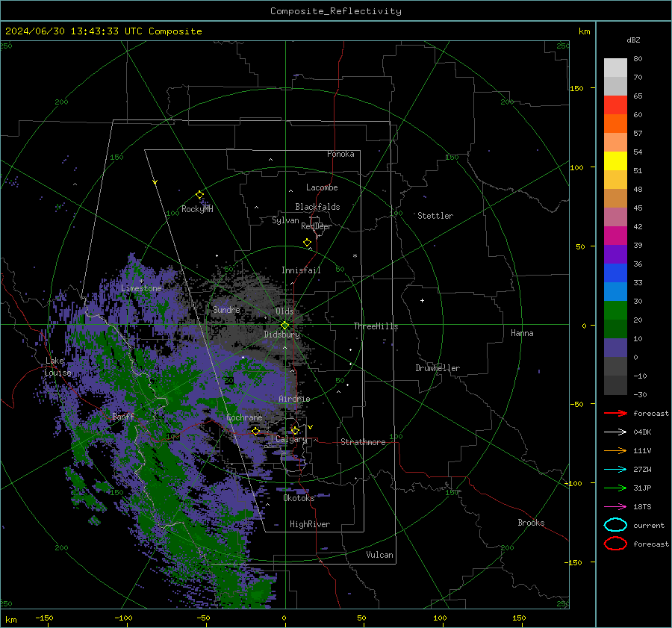Click the cyan 27ZW arrow legend icon
Viewport: 672px width, 628px height.
[x=615, y=470]
